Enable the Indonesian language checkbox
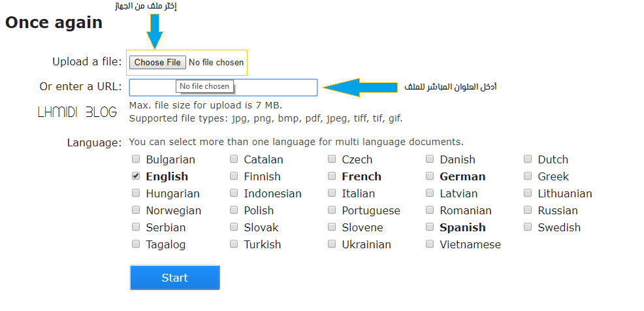The image size is (644, 311). click(x=234, y=193)
